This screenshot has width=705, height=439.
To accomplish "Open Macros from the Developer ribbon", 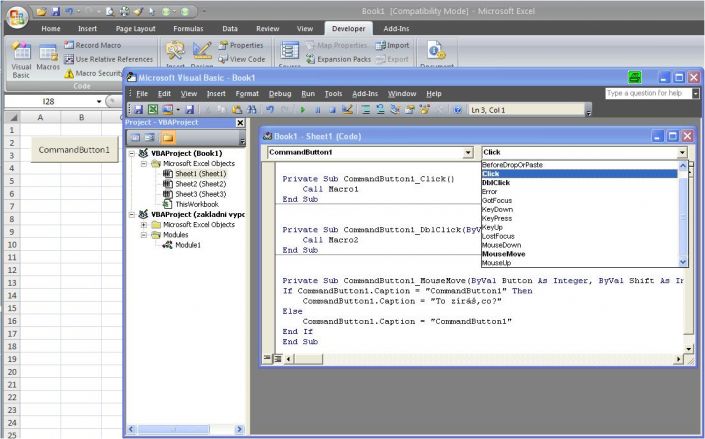I will 48,58.
